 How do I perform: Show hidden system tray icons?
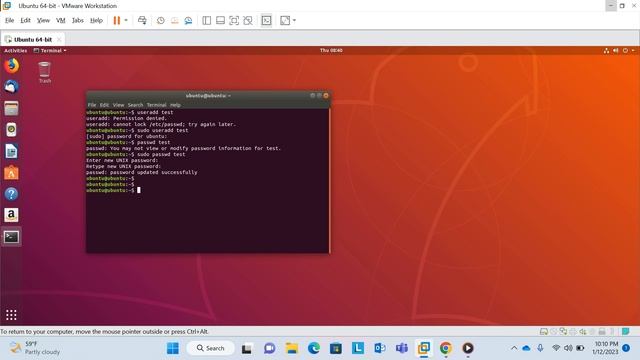pyautogui.click(x=514, y=348)
